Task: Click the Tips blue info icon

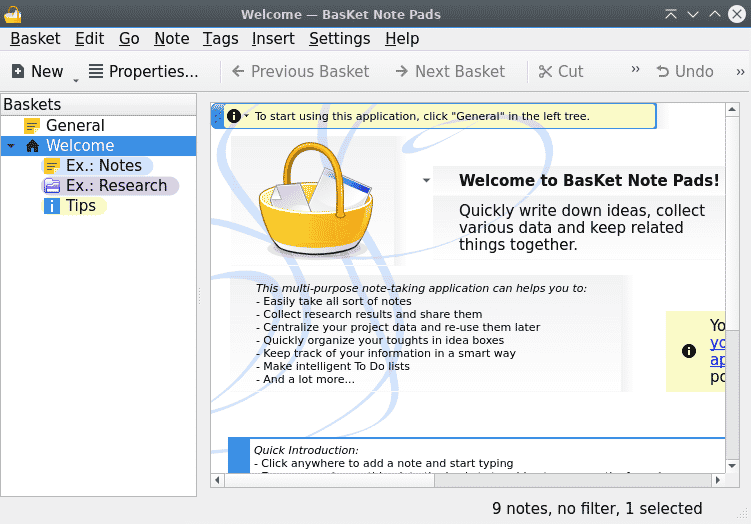Action: click(52, 206)
